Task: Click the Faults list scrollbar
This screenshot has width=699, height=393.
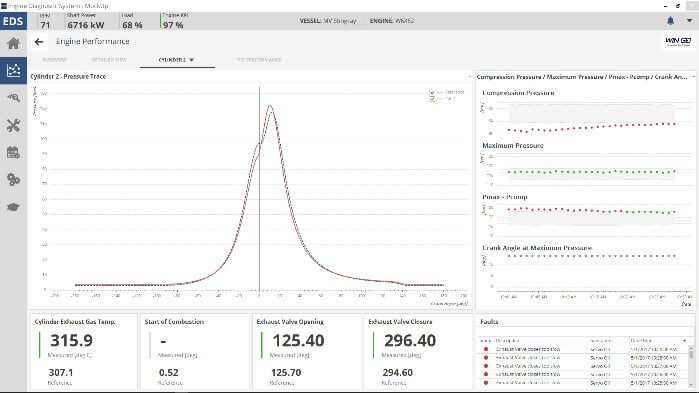Action: (691, 364)
